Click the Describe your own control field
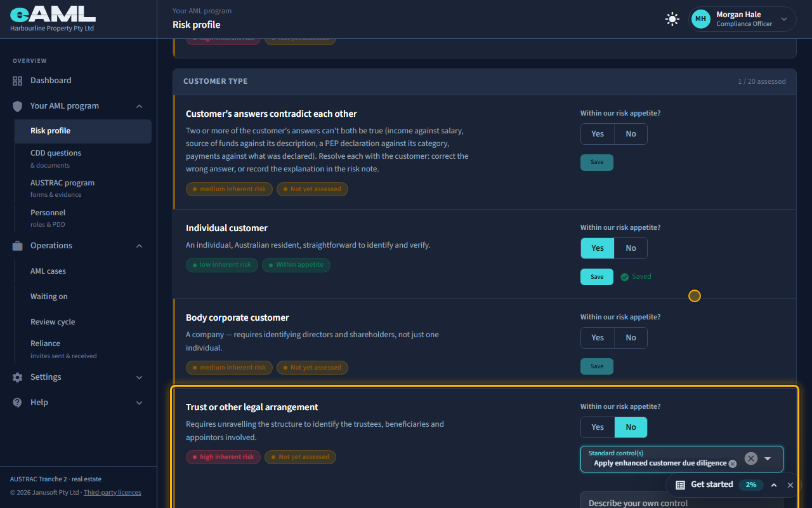 (x=682, y=500)
